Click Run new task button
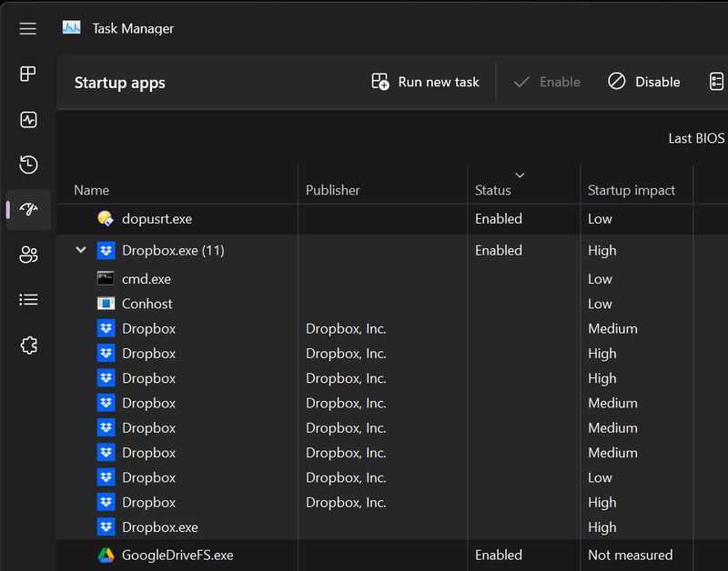The image size is (728, 571). tap(425, 82)
